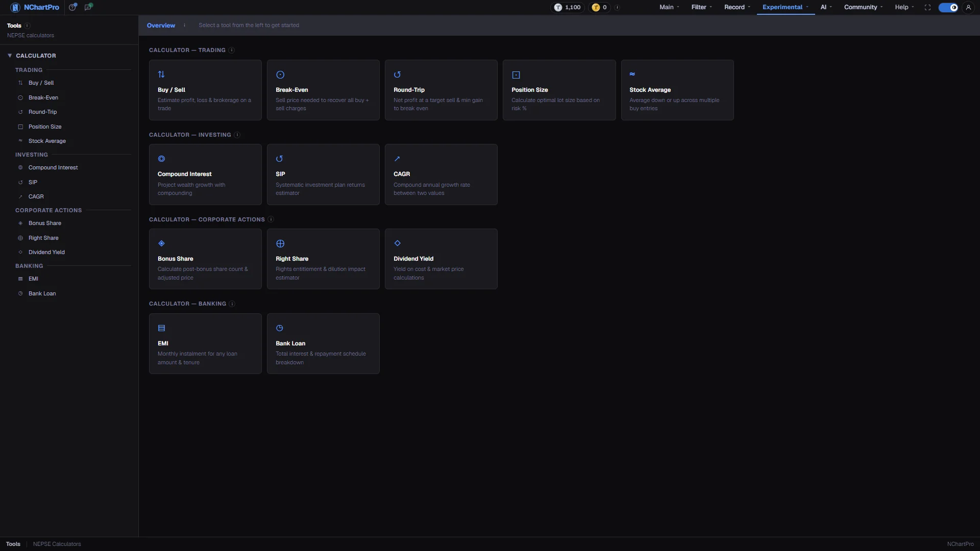Click the Right Share card plus-circle icon
The width and height of the screenshot is (980, 551).
280,243
